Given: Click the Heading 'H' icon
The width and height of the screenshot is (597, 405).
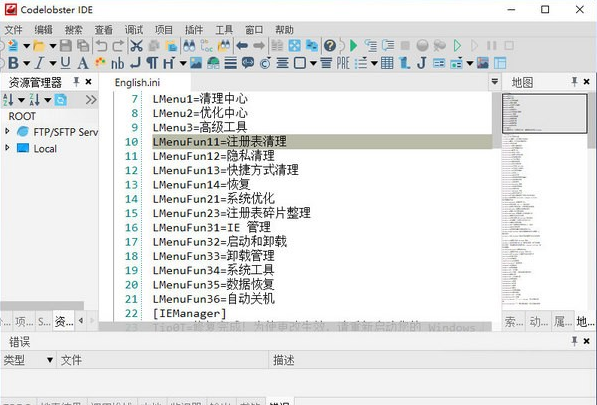Looking at the screenshot, I should (169, 63).
